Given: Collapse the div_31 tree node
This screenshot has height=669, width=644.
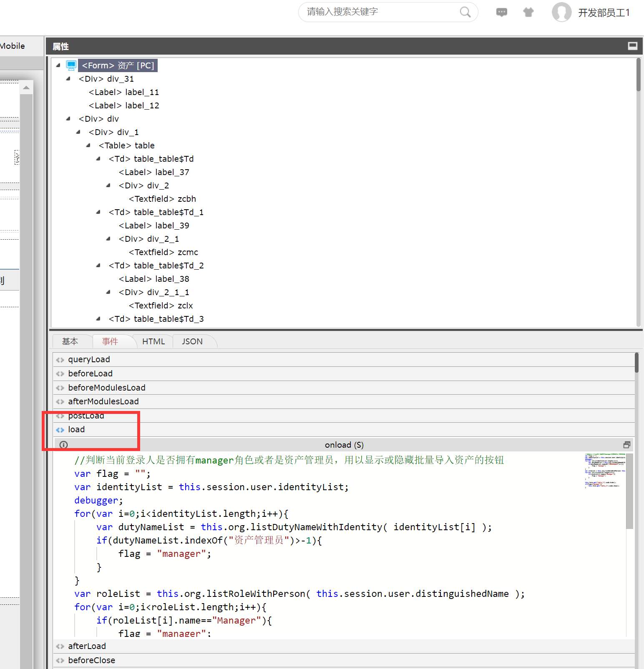Looking at the screenshot, I should tap(68, 79).
